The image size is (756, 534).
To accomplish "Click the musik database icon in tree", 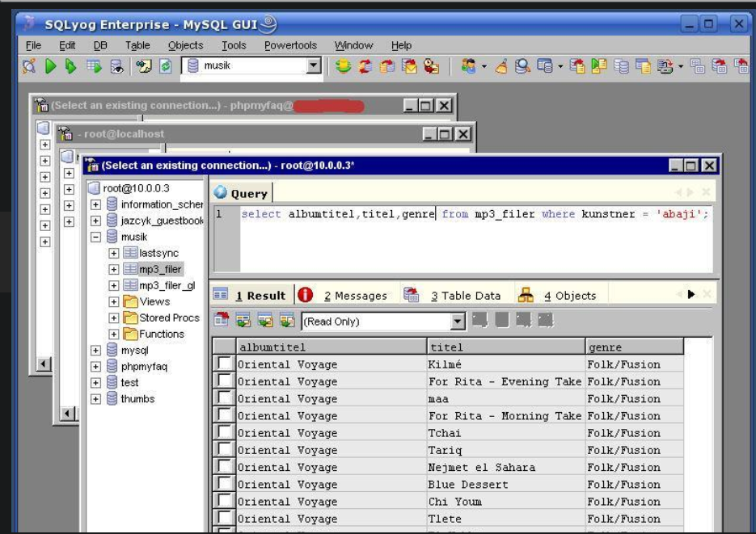I will coord(112,237).
